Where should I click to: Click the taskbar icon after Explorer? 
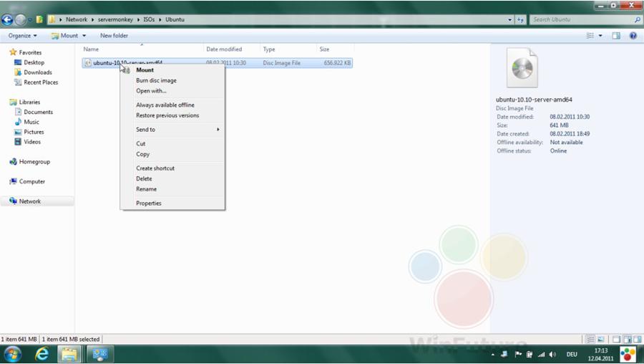99,354
